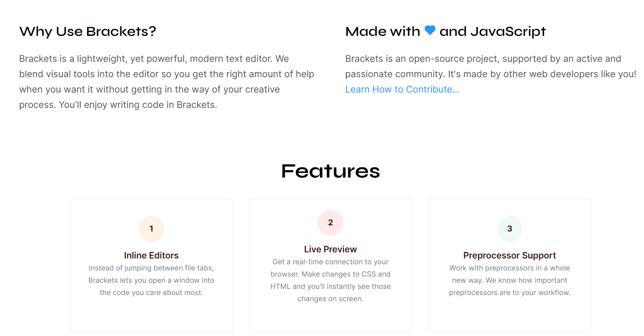Click the number 3 circle badge
The width and height of the screenshot is (644, 336).
click(510, 229)
